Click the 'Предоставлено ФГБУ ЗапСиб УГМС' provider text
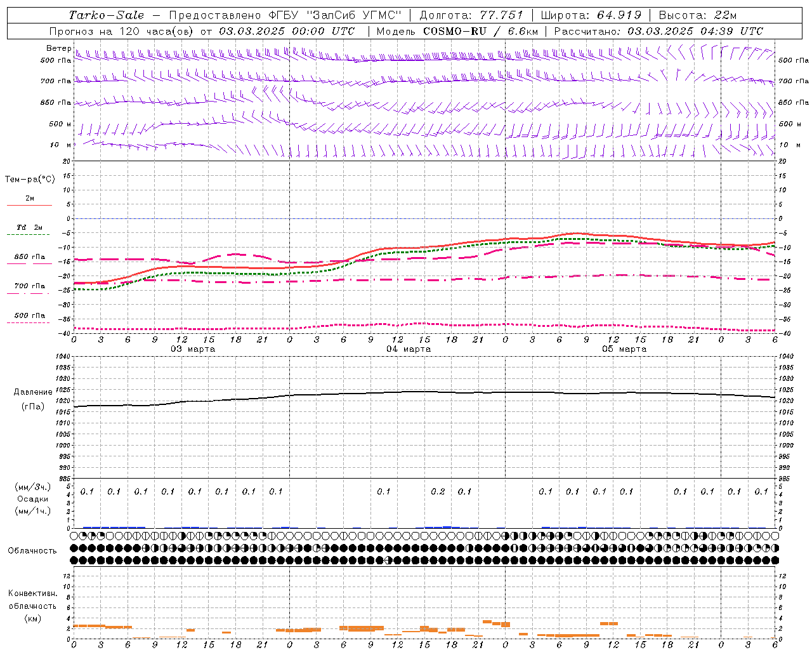This screenshot has height=650, width=812. click(x=285, y=15)
